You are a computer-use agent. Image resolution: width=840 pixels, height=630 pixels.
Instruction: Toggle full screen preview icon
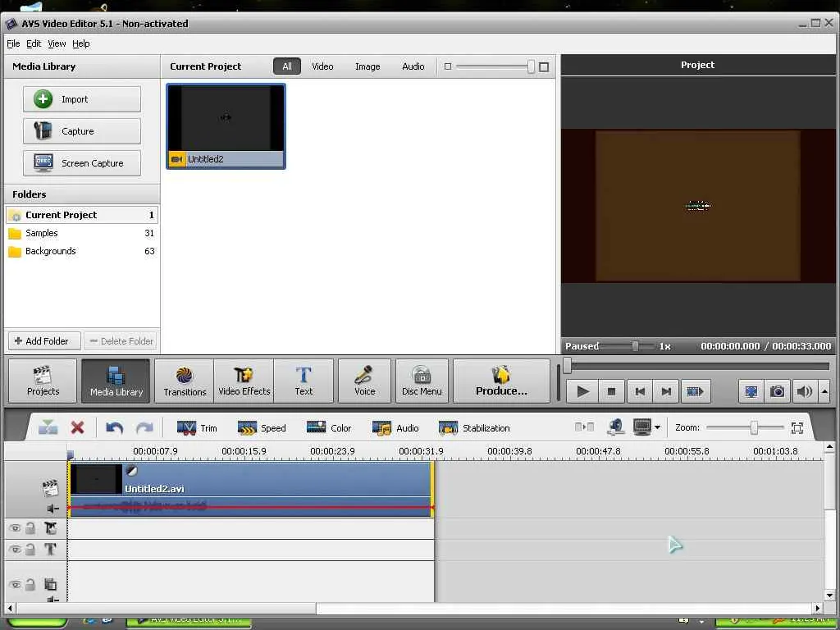coord(751,391)
